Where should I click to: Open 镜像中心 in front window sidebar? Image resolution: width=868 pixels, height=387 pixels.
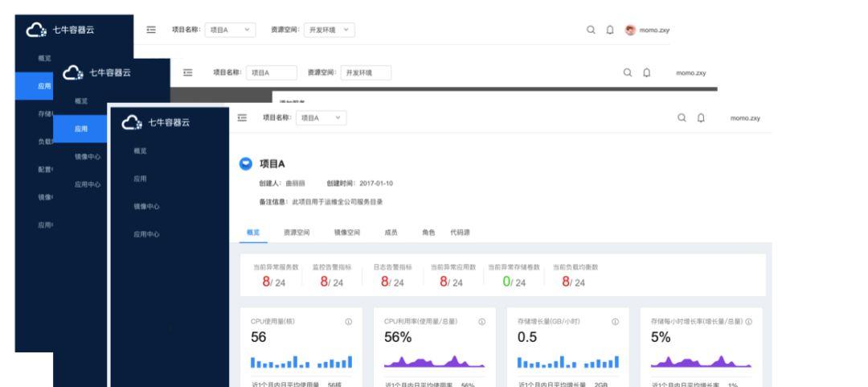tap(146, 206)
